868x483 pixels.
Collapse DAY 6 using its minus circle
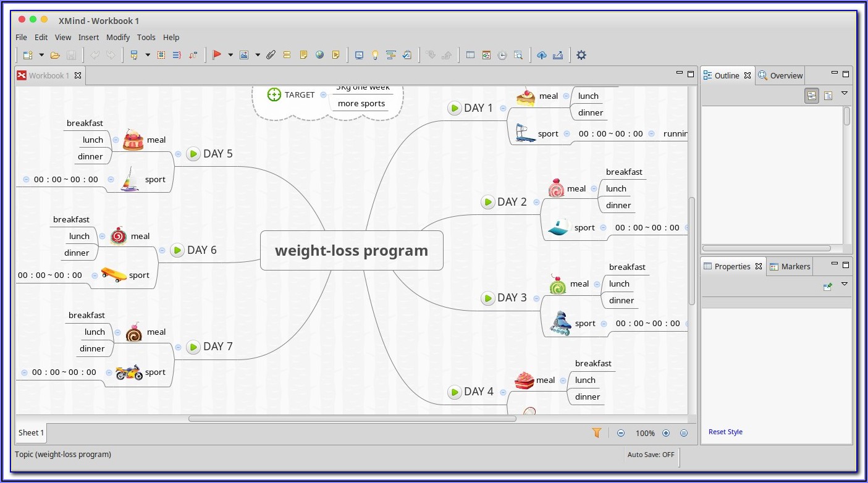click(162, 250)
